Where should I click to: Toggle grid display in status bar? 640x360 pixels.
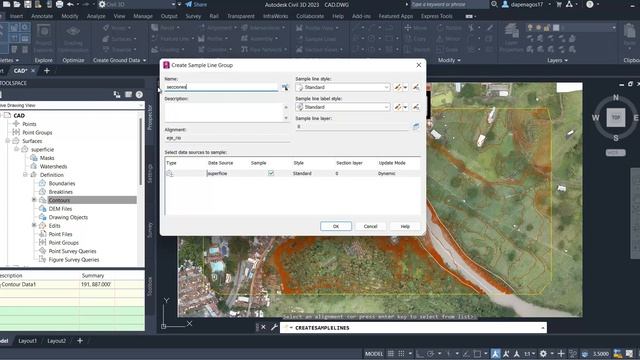(391, 353)
